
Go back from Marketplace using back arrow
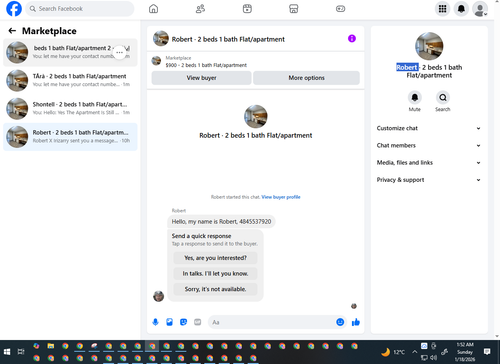[x=12, y=31]
